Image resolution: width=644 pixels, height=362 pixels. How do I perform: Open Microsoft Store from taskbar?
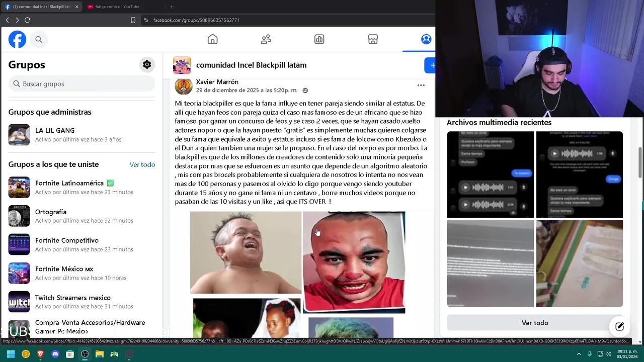tap(70, 354)
